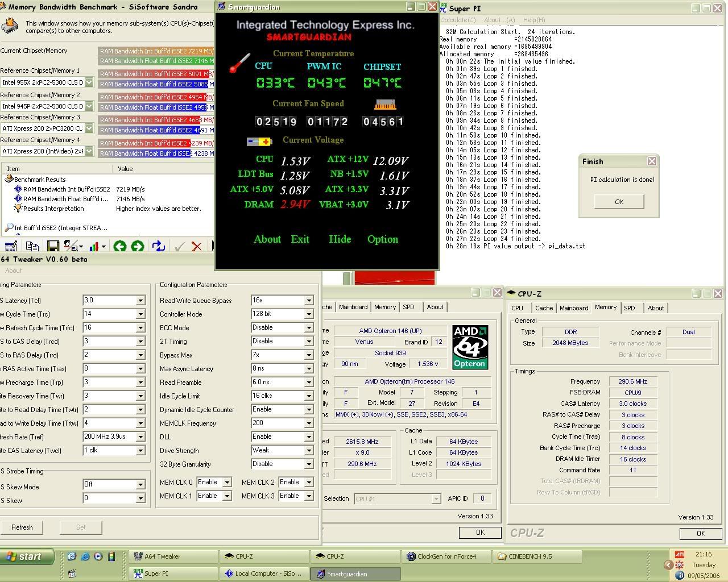Image resolution: width=728 pixels, height=582 pixels.
Task: Click the Current Chipset blue Float bandwidth bar
Action: point(156,61)
